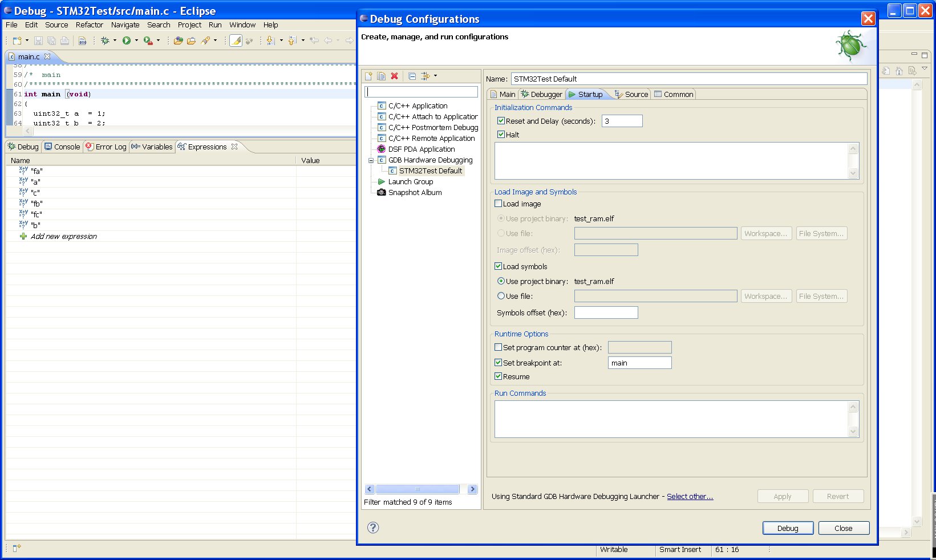Uncheck the Halt checkbox
This screenshot has width=936, height=560.
[x=501, y=135]
